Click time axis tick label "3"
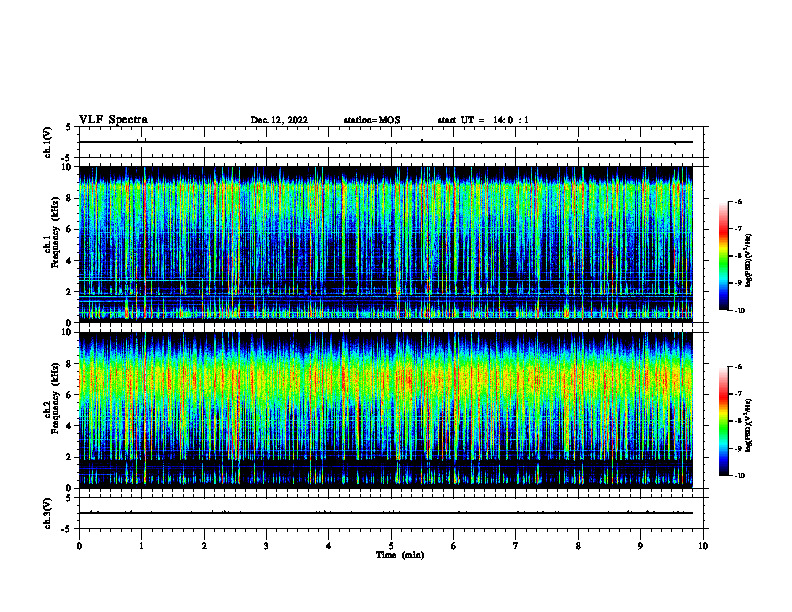The image size is (792, 612). 266,546
